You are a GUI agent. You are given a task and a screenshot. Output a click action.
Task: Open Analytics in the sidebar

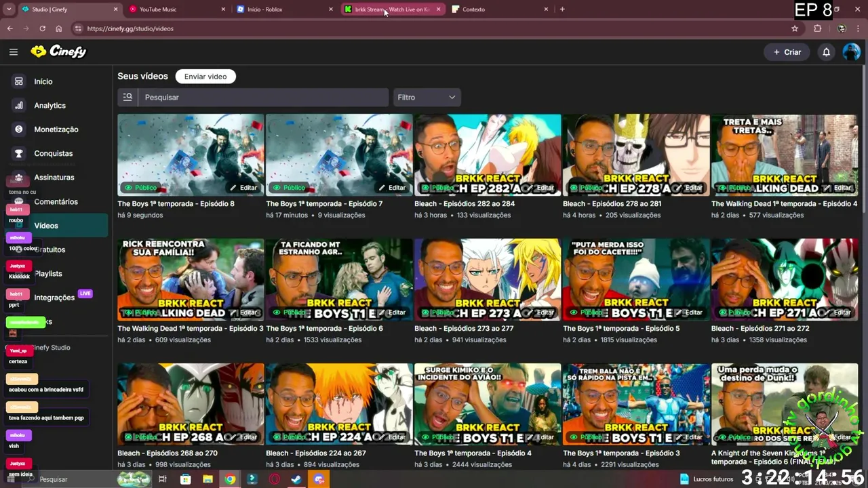pyautogui.click(x=50, y=105)
